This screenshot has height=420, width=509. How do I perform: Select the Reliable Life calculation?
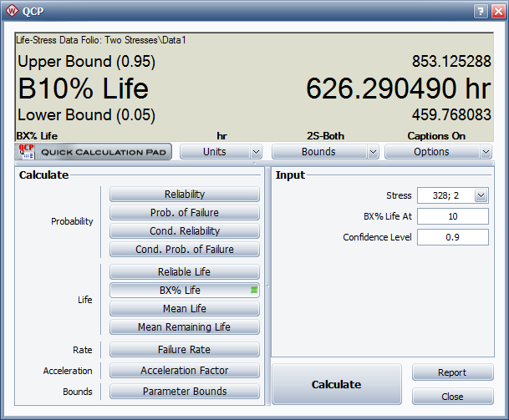[x=185, y=272]
